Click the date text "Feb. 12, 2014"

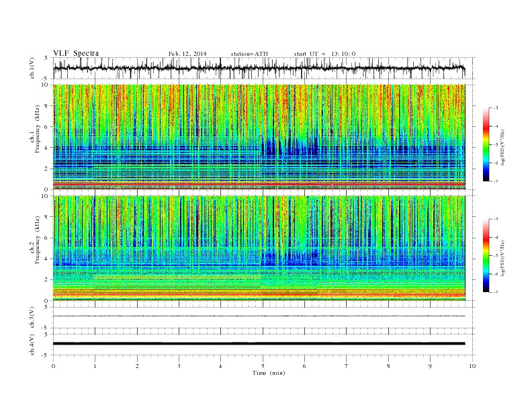(187, 54)
